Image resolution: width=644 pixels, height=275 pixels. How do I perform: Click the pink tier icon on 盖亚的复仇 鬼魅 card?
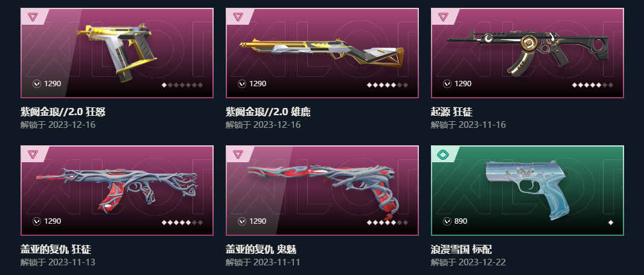point(238,154)
